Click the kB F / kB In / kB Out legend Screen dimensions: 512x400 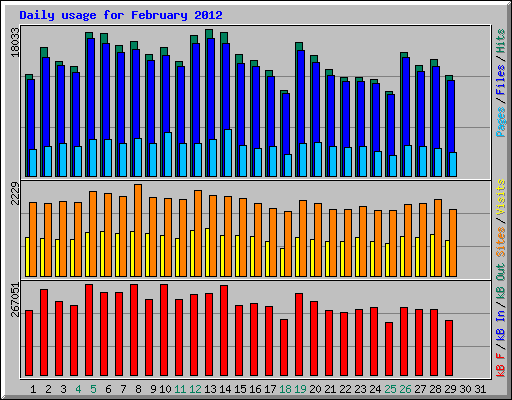pos(500,320)
